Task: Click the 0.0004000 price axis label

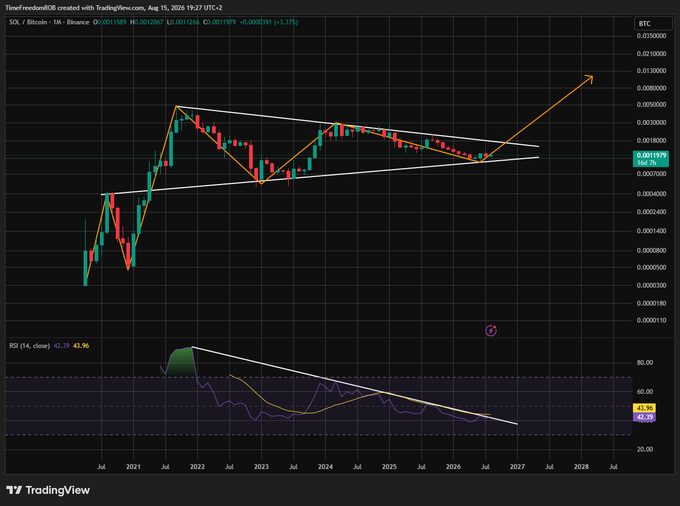Action: pyautogui.click(x=651, y=194)
